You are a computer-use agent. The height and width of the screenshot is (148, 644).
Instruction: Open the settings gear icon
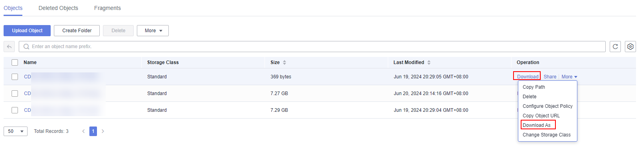(630, 47)
